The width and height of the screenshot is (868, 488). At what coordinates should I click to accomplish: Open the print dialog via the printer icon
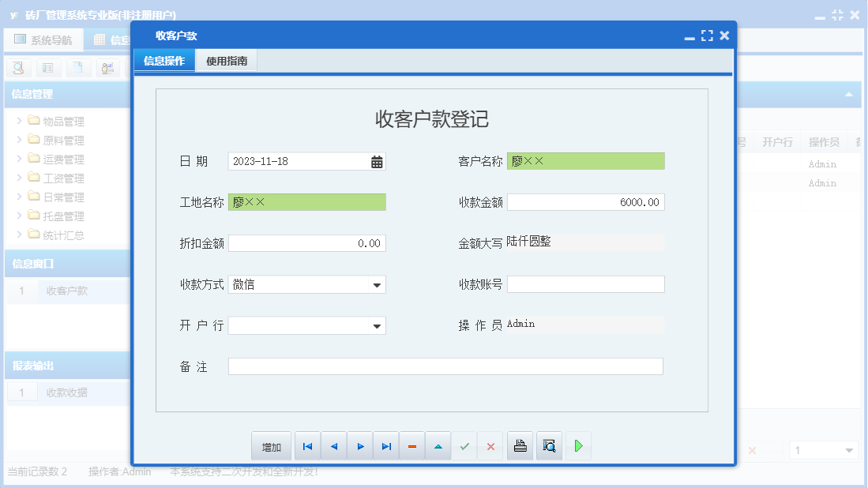(520, 445)
